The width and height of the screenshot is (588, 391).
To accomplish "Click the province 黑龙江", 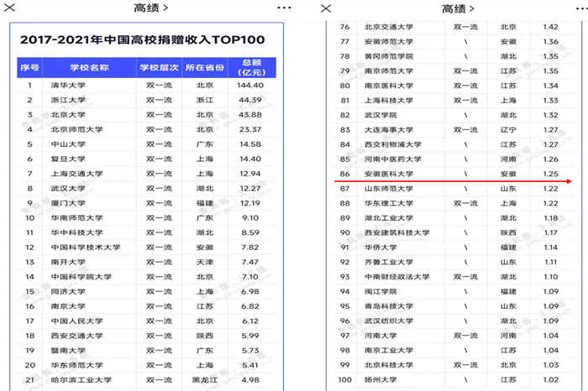I will click(x=205, y=380).
